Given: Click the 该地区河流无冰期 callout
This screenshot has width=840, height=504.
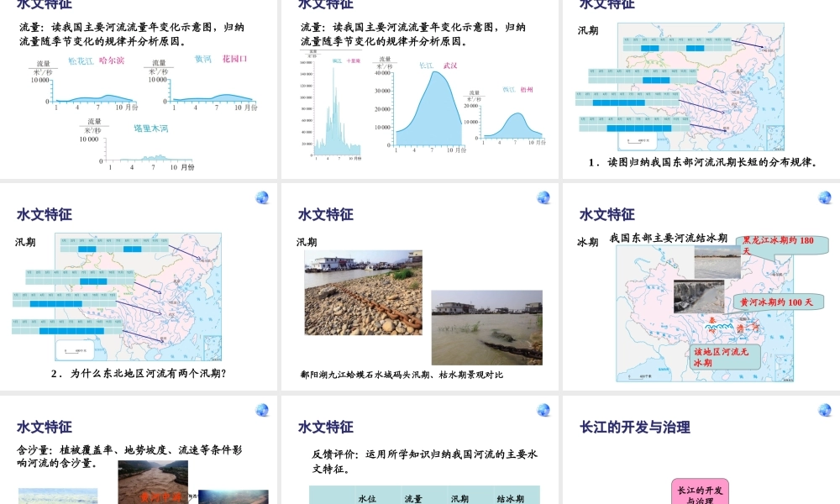Looking at the screenshot, I should (725, 357).
